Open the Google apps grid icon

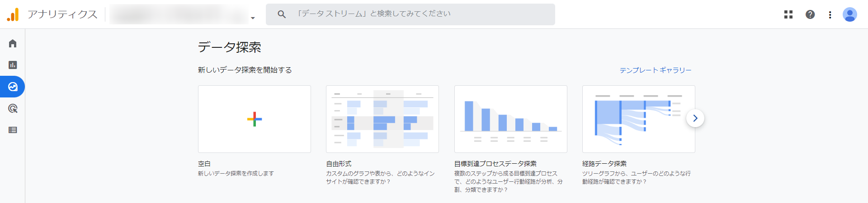pos(788,14)
